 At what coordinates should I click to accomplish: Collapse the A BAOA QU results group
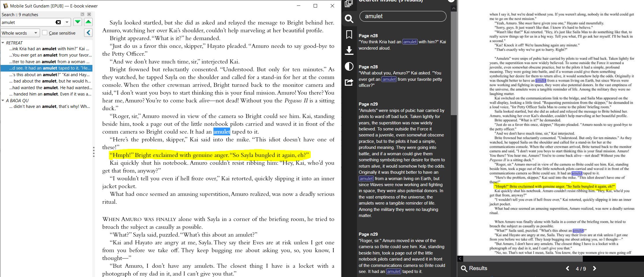pyautogui.click(x=3, y=100)
